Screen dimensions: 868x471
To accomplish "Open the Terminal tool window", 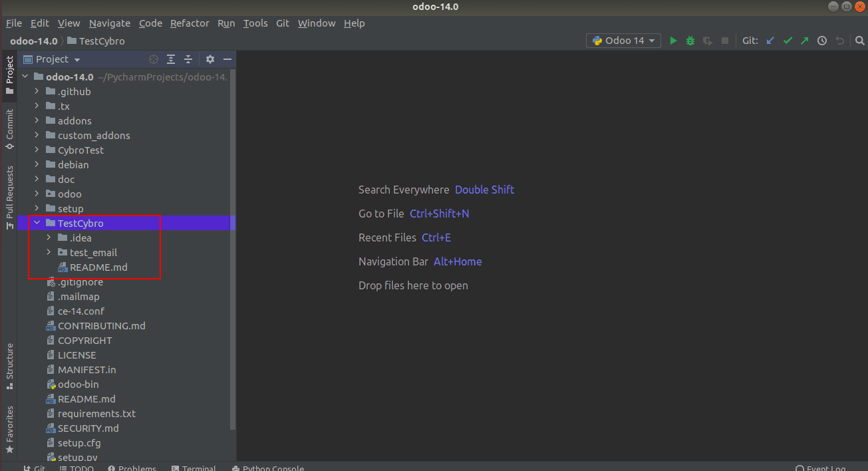I will pos(193,466).
